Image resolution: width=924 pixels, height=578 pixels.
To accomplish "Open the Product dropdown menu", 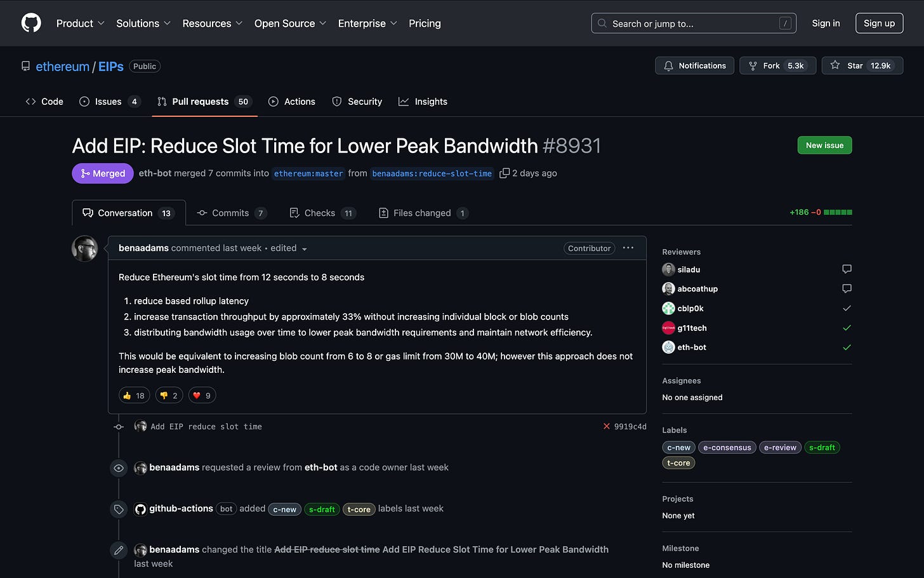I will (x=80, y=24).
